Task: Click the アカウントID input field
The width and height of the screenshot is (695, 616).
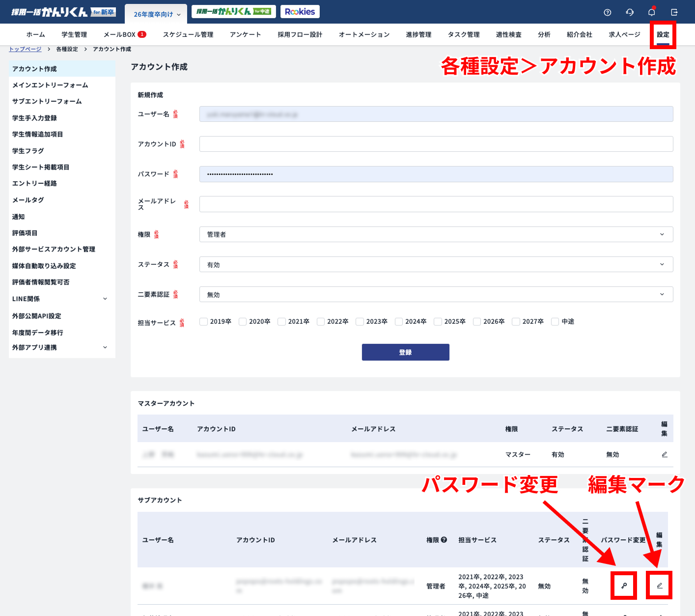Action: tap(436, 144)
